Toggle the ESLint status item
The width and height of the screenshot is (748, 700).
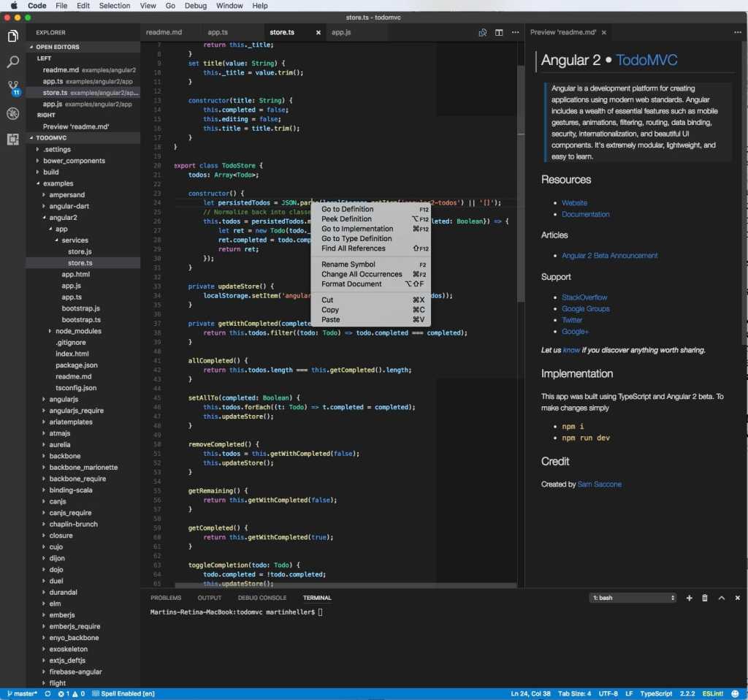[712, 693]
